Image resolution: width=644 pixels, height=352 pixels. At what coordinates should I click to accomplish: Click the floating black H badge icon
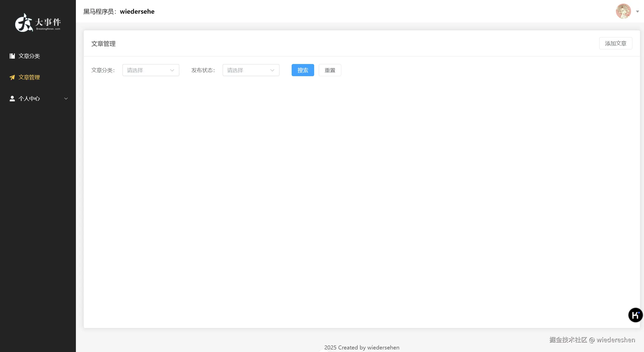pos(635,315)
